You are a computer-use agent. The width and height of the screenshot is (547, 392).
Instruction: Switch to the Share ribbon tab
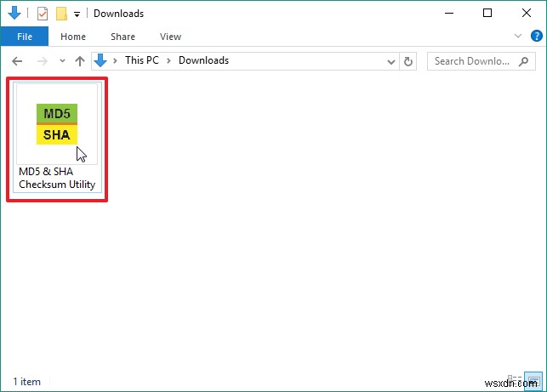(x=123, y=37)
